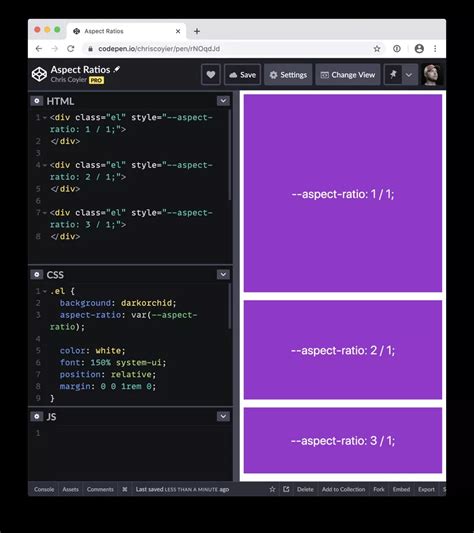Click Delete in the footer
474x533 pixels.
[305, 489]
